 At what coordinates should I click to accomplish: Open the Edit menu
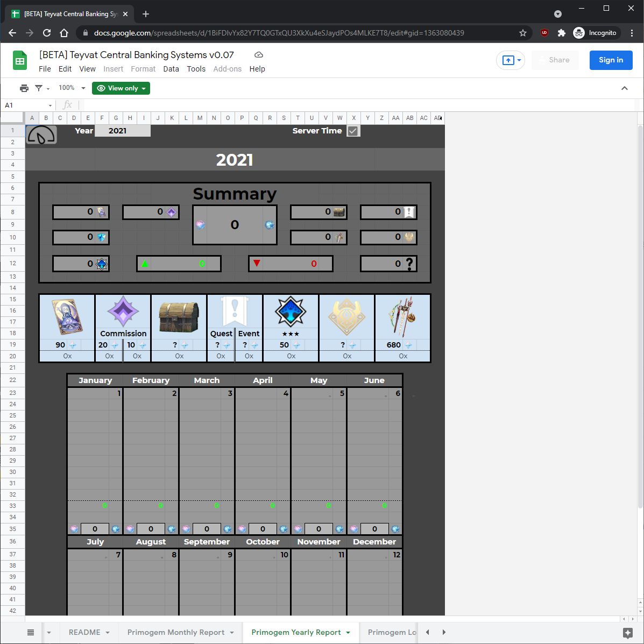(65, 69)
